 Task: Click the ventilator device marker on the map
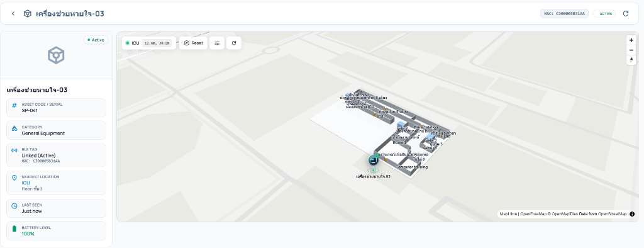[374, 160]
